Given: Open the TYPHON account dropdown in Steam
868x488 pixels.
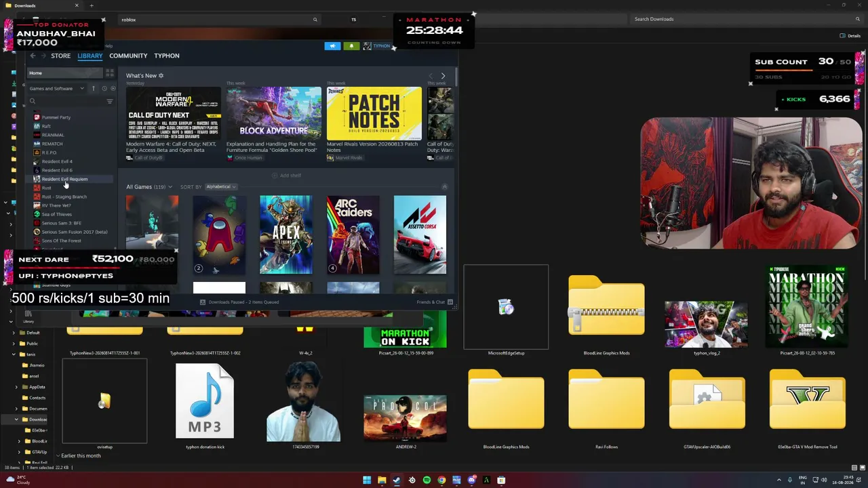Looking at the screenshot, I should 377,46.
